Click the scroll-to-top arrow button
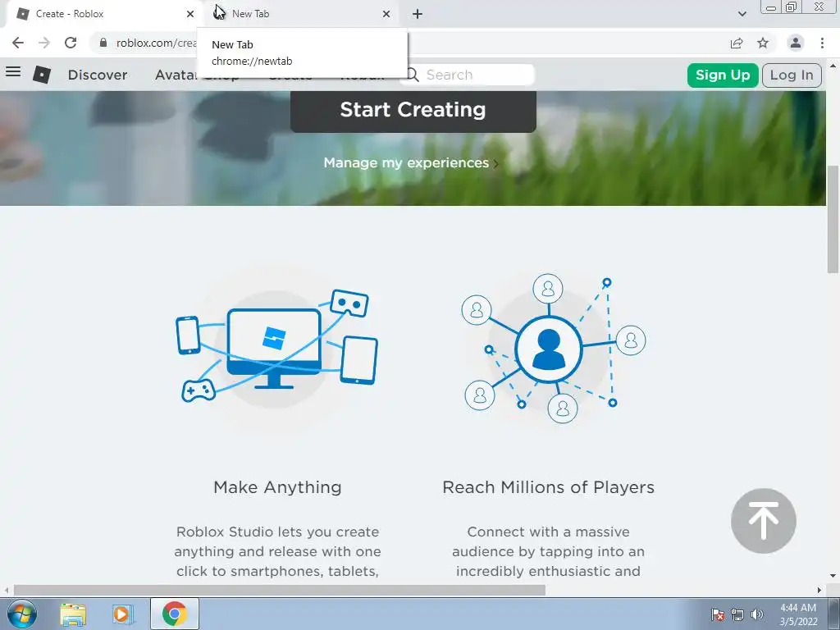Screen dimensions: 840x630 point(764,521)
